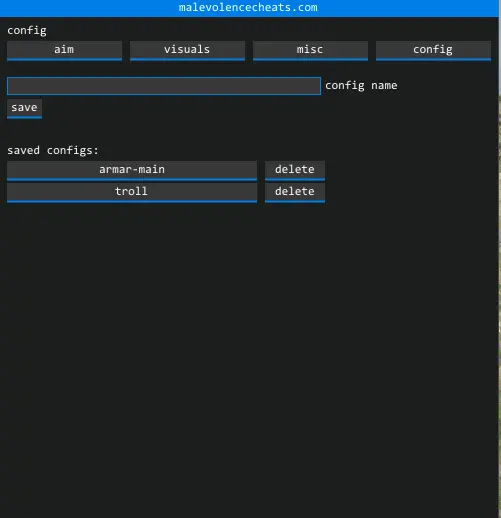
Task: Go to the config tab
Action: pyautogui.click(x=433, y=51)
